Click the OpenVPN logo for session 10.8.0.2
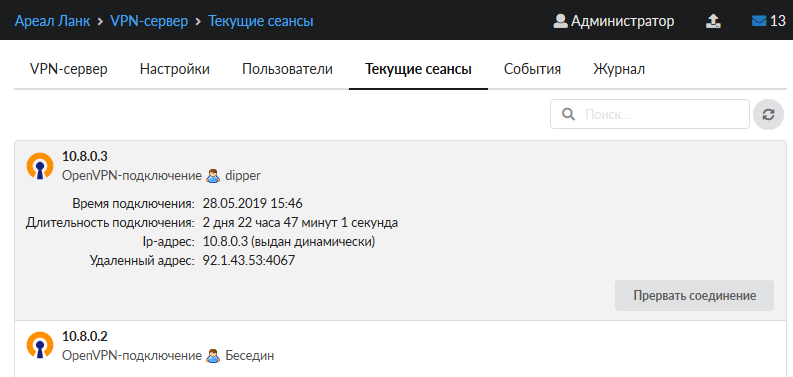Viewport: 793px width, 377px height. click(x=40, y=345)
